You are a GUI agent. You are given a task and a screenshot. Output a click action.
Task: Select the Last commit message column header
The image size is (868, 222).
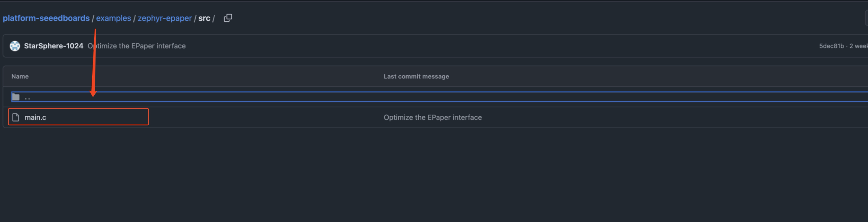pos(416,76)
